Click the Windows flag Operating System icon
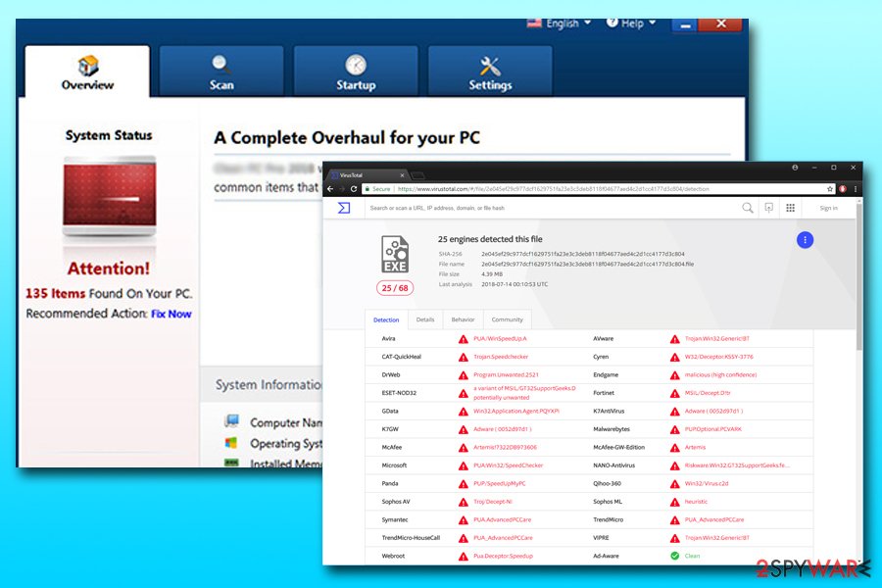The height and width of the screenshot is (588, 882). (231, 443)
